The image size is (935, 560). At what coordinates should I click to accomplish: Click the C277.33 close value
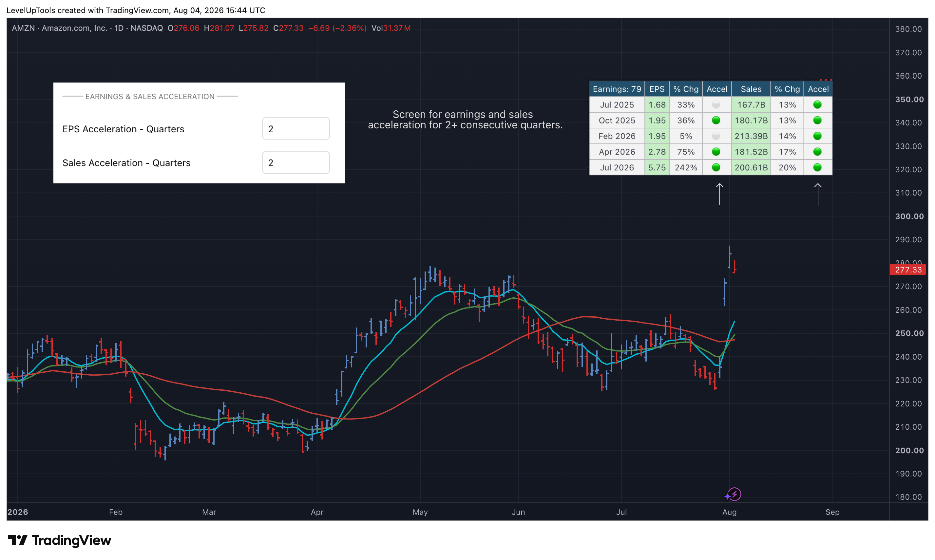click(x=288, y=28)
